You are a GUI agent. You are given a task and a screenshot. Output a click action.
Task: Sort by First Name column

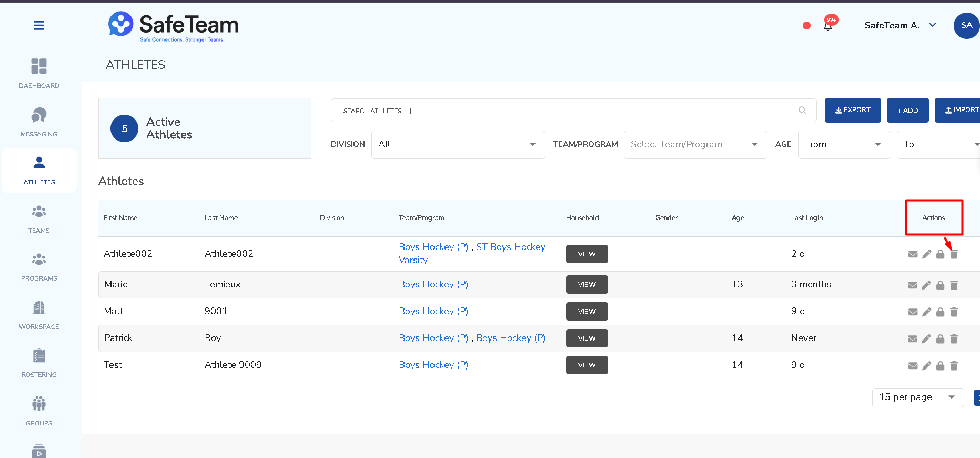coord(120,217)
